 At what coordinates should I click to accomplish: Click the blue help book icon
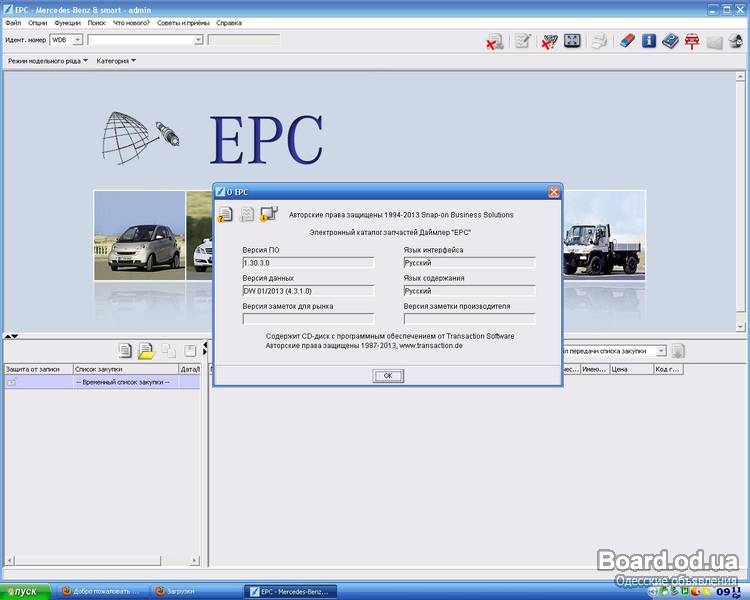pos(670,41)
